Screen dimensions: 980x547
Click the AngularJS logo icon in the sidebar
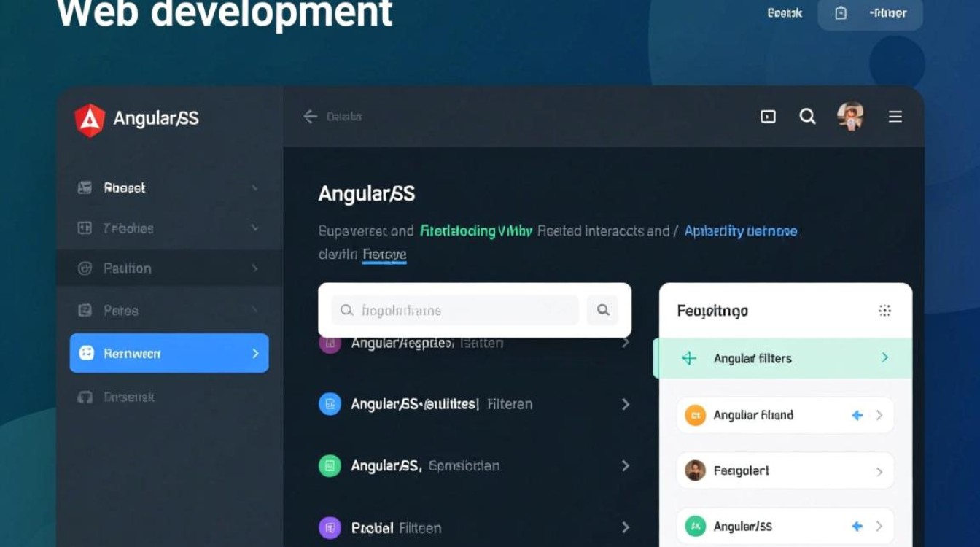pos(90,119)
